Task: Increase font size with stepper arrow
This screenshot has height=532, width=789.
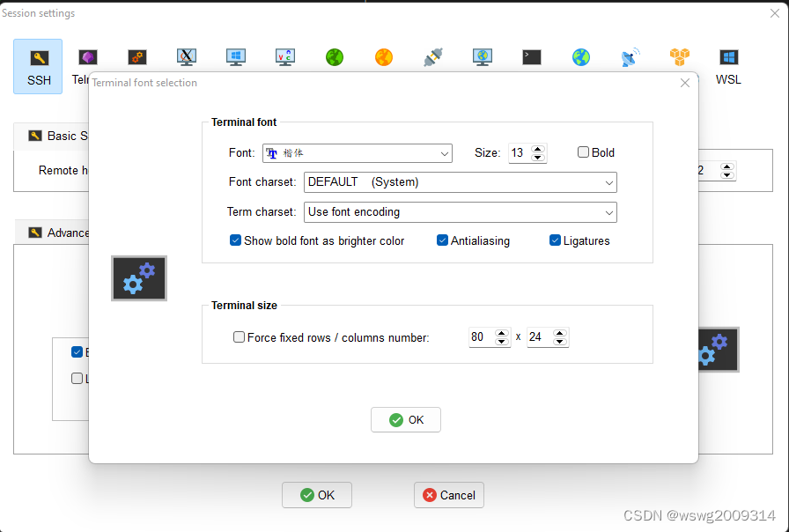Action: click(538, 148)
